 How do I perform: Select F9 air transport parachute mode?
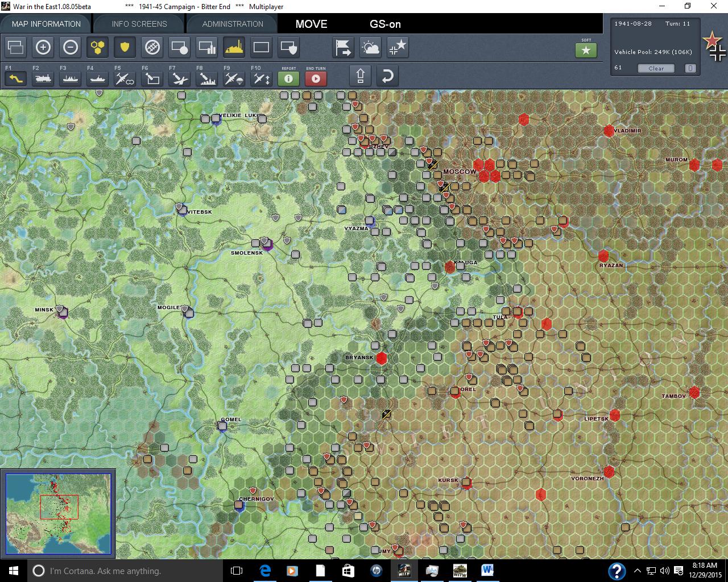click(x=234, y=77)
